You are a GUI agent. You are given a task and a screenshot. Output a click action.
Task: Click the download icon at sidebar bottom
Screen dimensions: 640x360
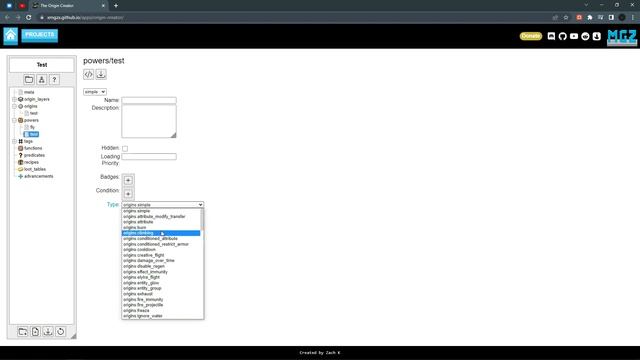(x=48, y=331)
